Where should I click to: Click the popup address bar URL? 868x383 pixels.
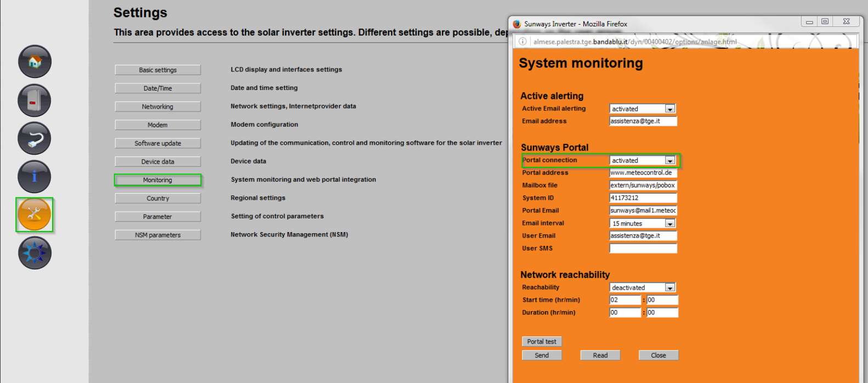tap(635, 42)
